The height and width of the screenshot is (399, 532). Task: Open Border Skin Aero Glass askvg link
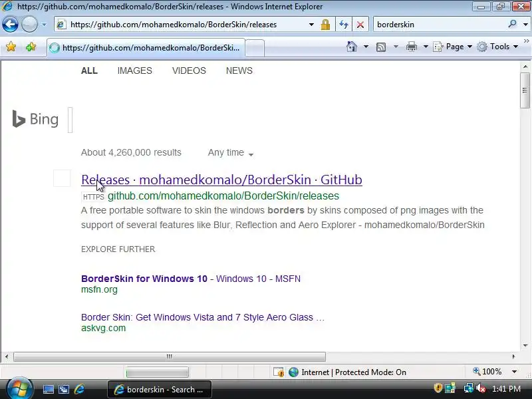coord(203,317)
